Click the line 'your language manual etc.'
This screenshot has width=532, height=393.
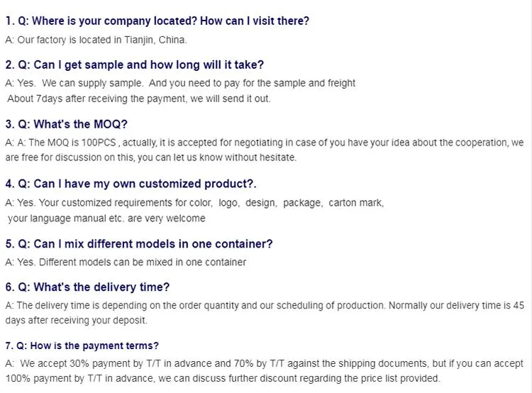(x=106, y=218)
